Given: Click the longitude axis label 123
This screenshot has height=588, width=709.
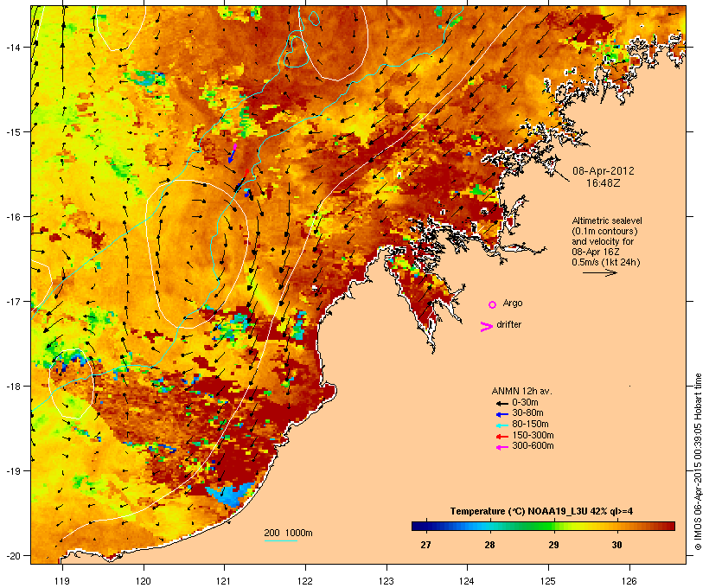Looking at the screenshot, I should 386,581.
